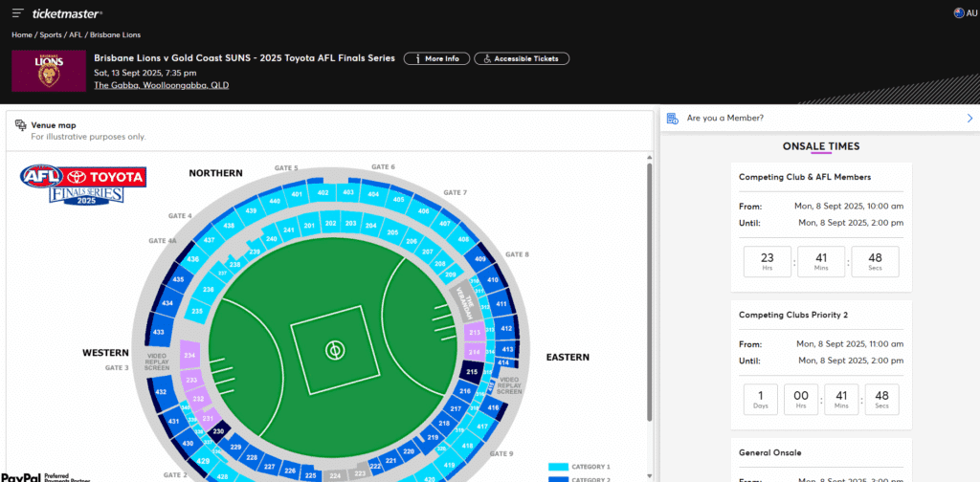
Task: Select purple section 213
Action: 475,332
